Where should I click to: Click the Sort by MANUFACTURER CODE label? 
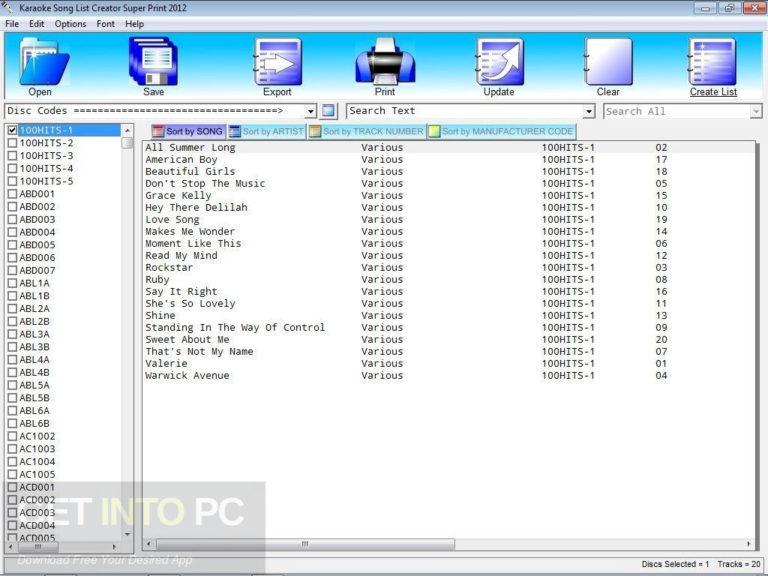pos(507,131)
